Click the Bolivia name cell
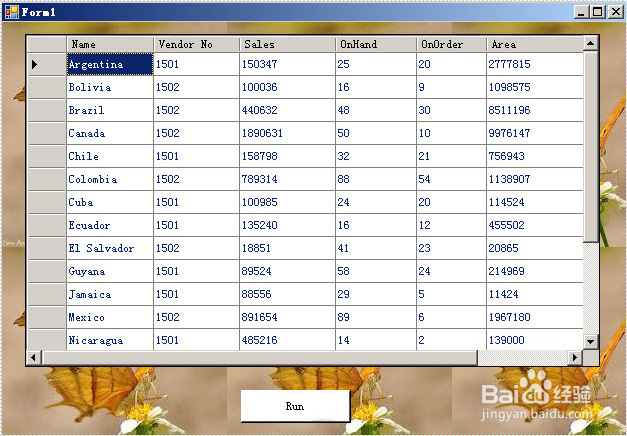The height and width of the screenshot is (436, 627). click(x=110, y=87)
